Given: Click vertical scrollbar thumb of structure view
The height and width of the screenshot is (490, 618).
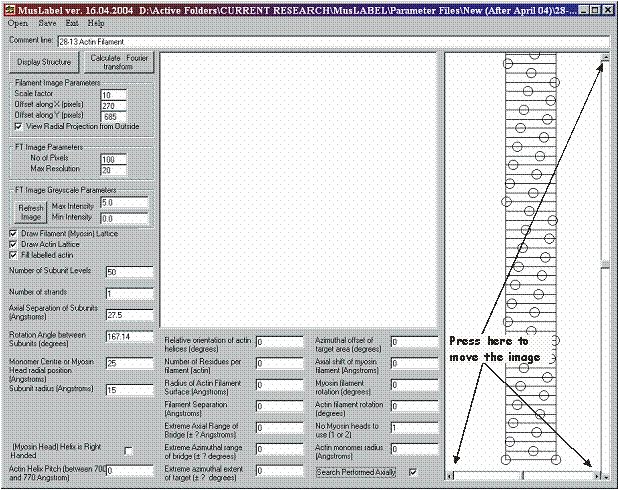Looking at the screenshot, I should (605, 265).
